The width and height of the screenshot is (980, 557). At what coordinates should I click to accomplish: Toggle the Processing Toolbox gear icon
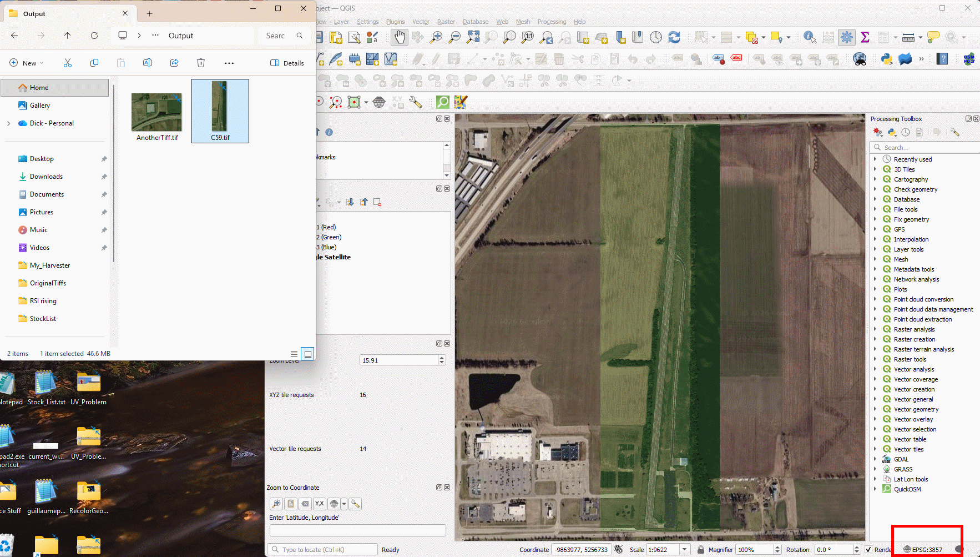[847, 37]
